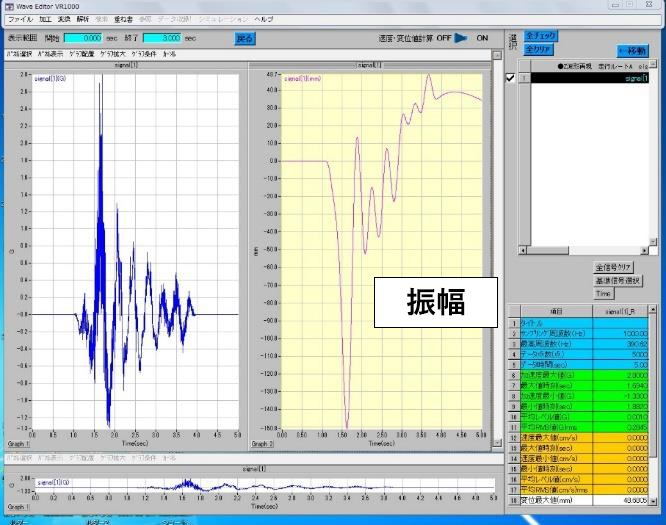This screenshot has height=525, width=666.
Task: Uncheck the signal[1] checkbox in the signal list
Action: click(x=511, y=78)
